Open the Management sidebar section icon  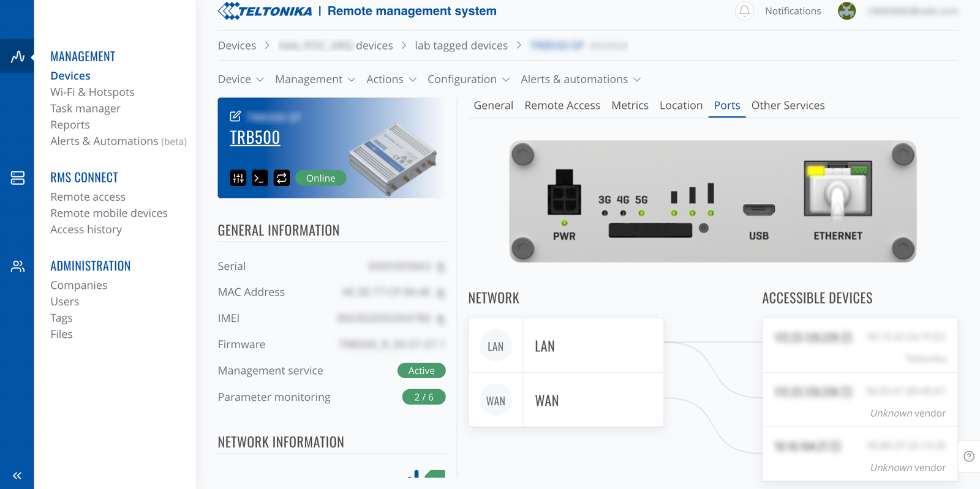click(x=18, y=56)
